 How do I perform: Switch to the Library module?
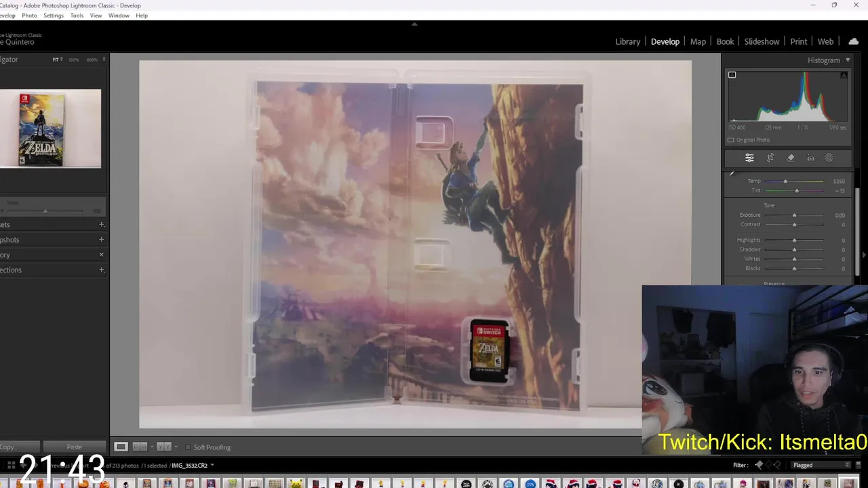(x=627, y=41)
